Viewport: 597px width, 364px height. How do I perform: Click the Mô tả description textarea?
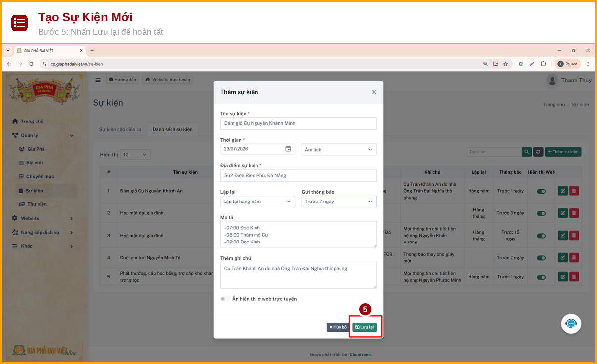coord(298,235)
